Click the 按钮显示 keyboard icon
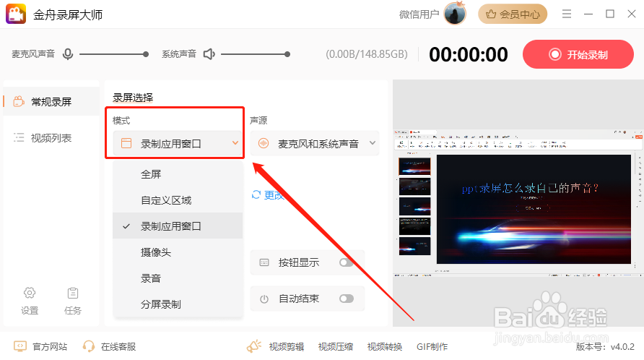644x360 pixels. pyautogui.click(x=264, y=262)
